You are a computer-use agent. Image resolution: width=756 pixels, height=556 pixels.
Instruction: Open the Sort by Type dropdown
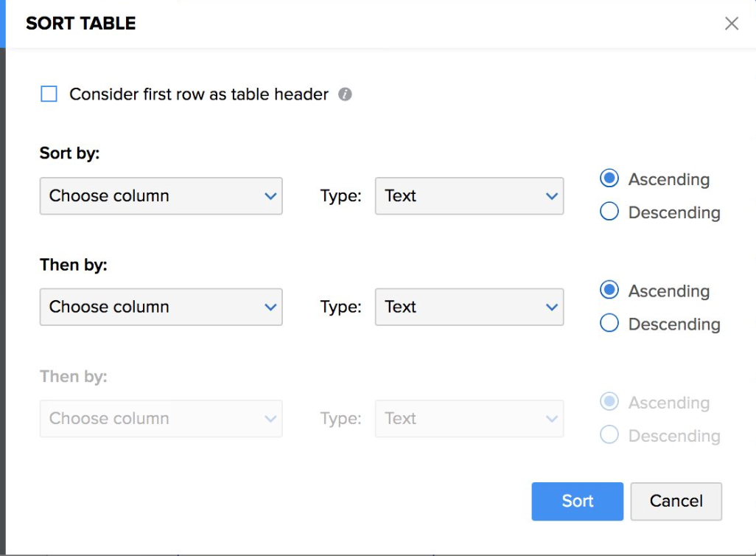pyautogui.click(x=469, y=196)
